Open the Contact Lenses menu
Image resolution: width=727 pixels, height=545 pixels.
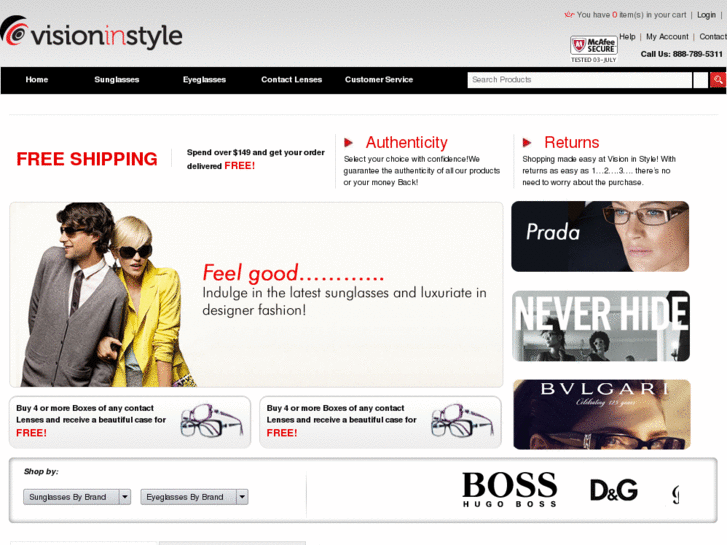(291, 80)
